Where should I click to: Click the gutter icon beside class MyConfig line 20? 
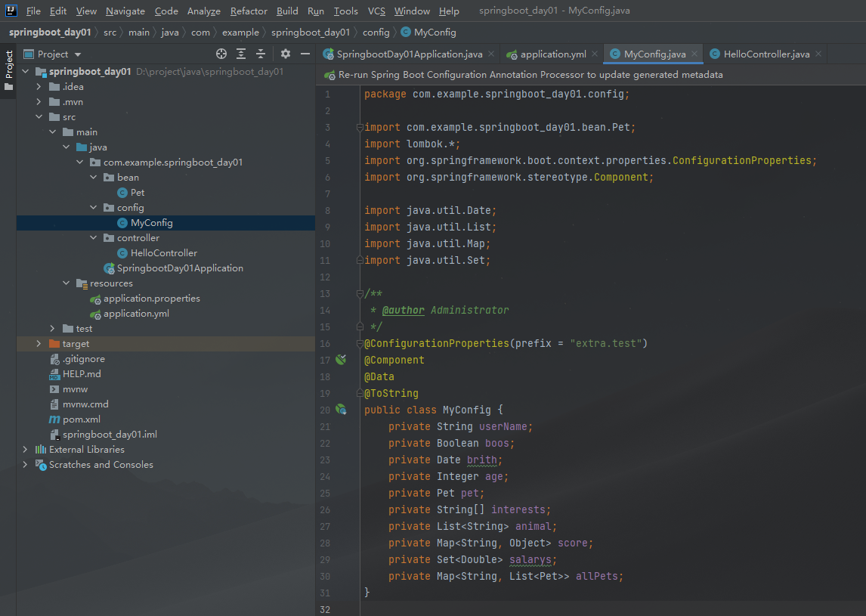(341, 410)
